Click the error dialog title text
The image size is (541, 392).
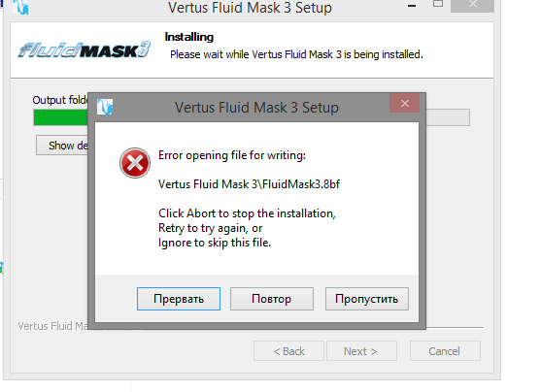tap(256, 108)
